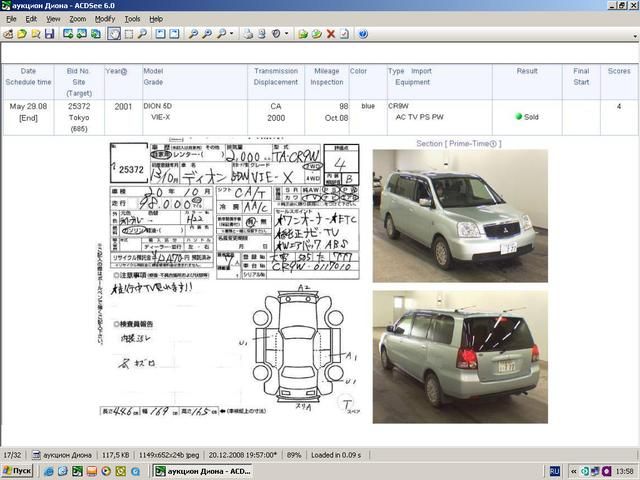Select the hand scroll tool
The image size is (640, 480).
[113, 34]
